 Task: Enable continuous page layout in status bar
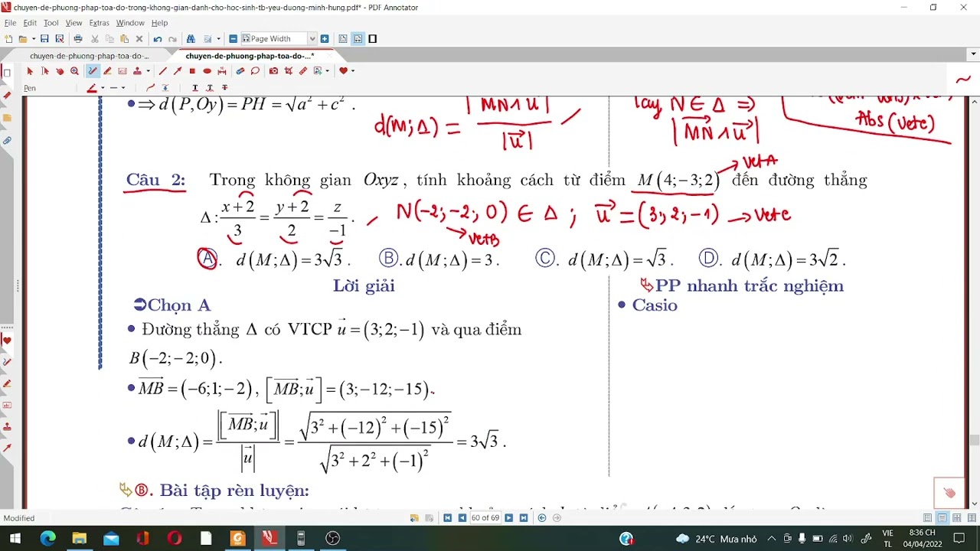942,518
